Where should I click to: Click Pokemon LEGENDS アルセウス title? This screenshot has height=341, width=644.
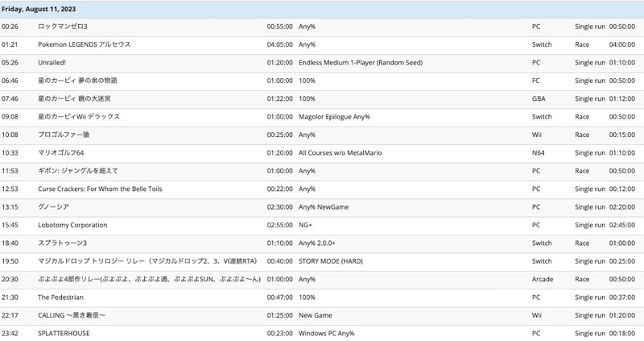pyautogui.click(x=85, y=44)
